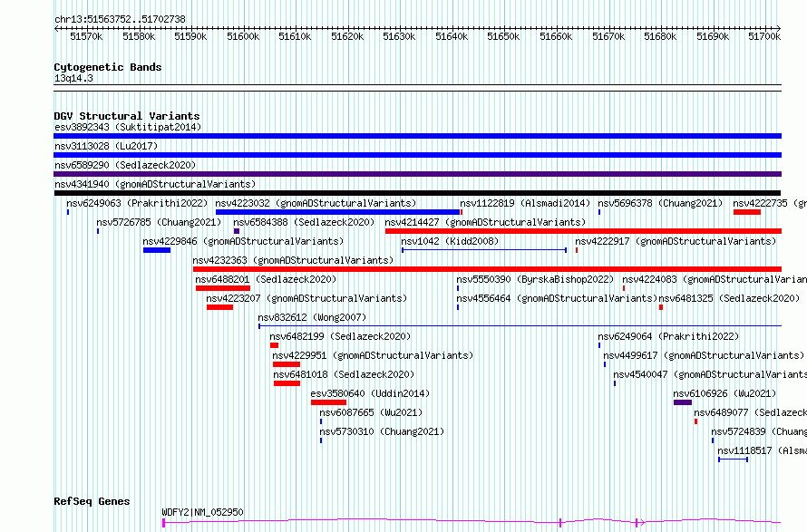Viewport: 807px width, 532px height.
Task: Select the purple bar under nsv6106926
Action: 683,402
